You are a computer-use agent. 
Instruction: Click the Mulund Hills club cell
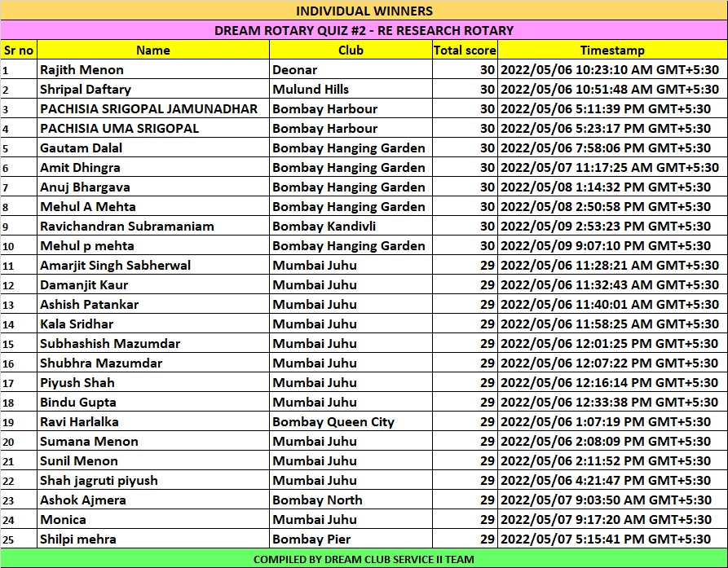coord(351,89)
